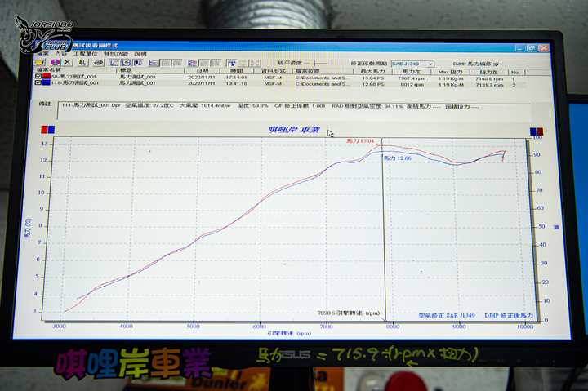588x391 pixels.
Task: Click the DJHP 修正後馬力 chart label
Action: 509,315
